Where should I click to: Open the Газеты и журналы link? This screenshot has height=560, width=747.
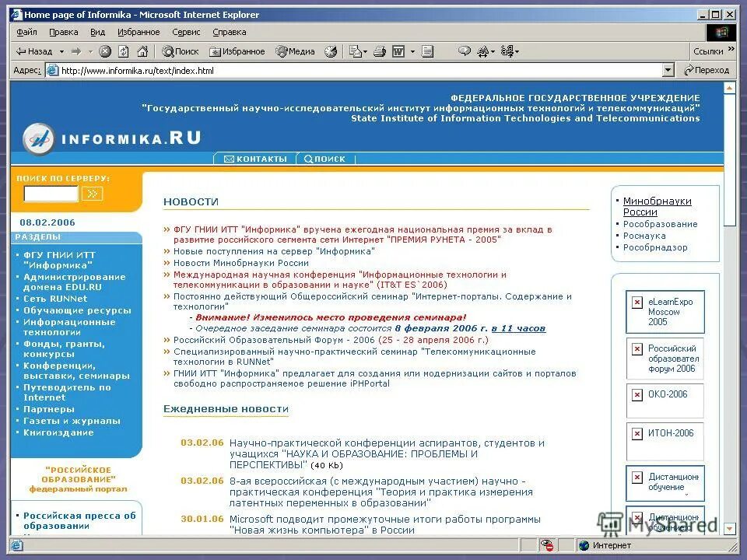click(x=72, y=421)
